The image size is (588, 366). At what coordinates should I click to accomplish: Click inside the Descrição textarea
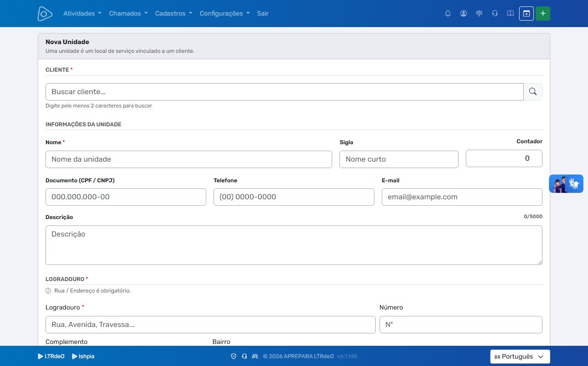point(294,245)
